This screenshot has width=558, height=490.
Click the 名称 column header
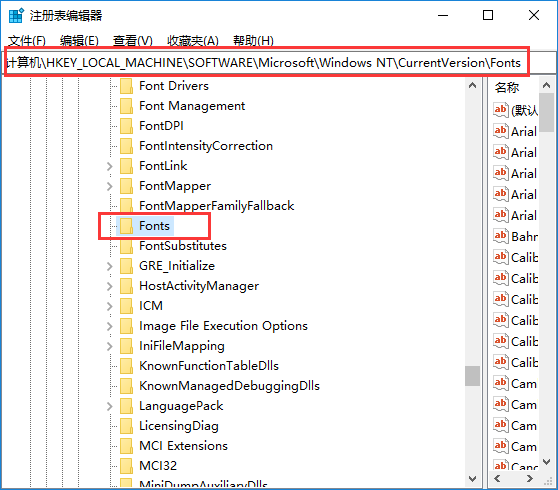[x=507, y=87]
